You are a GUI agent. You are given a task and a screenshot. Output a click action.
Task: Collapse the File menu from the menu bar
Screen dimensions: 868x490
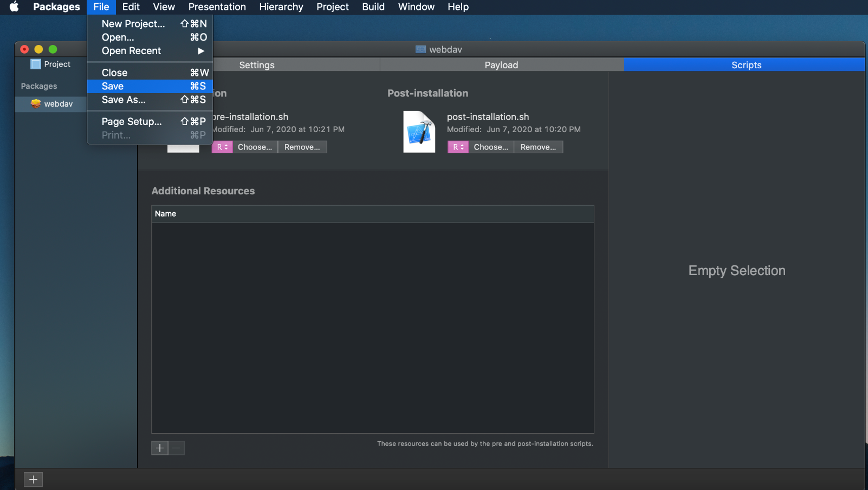click(x=101, y=6)
